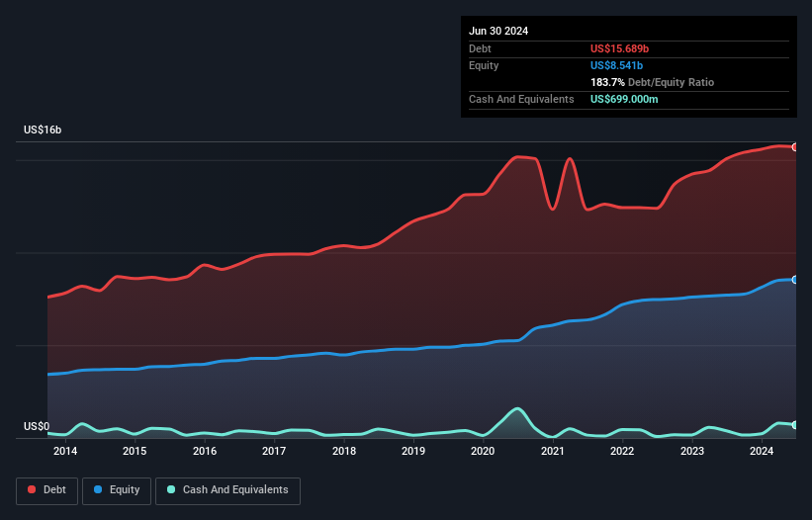Screen dimensions: 812x520
Task: Toggle the Equity series legend button
Action: [x=117, y=490]
